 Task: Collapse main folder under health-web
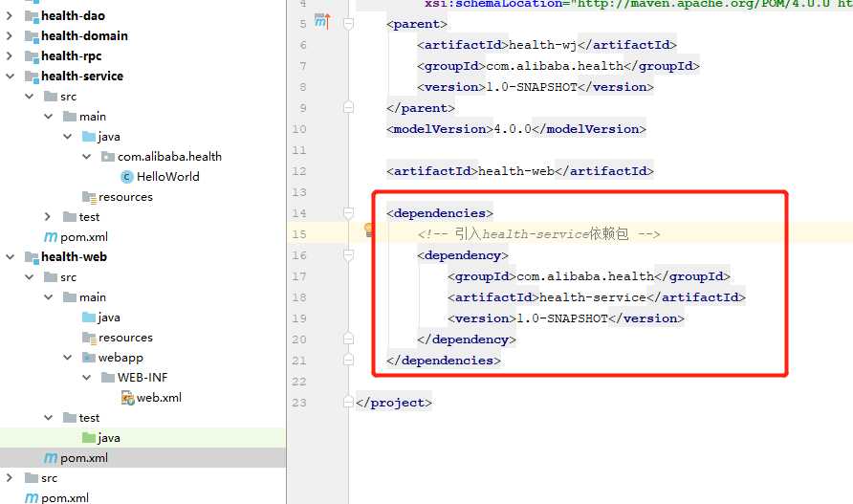coord(49,297)
